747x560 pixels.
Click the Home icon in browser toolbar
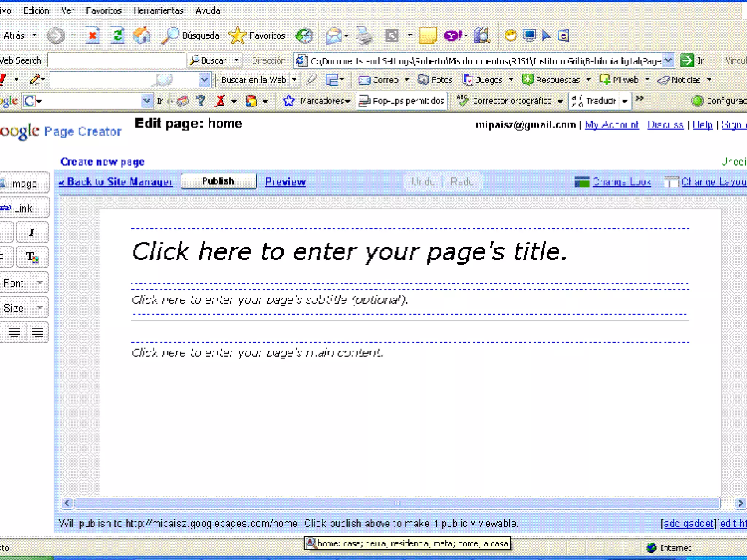tap(142, 36)
